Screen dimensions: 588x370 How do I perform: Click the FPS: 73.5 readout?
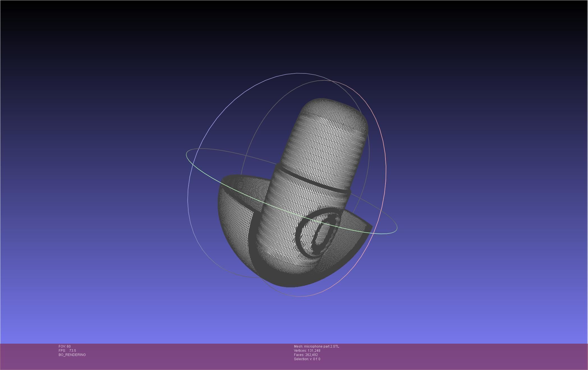(67, 351)
